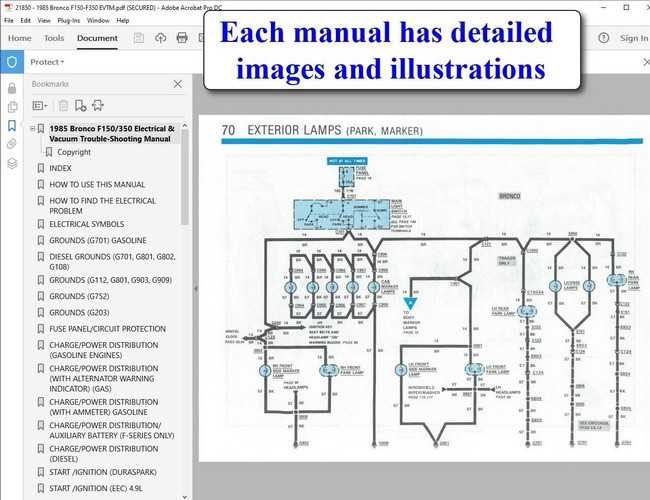650x500 pixels.
Task: Open the View menu
Action: (x=44, y=20)
